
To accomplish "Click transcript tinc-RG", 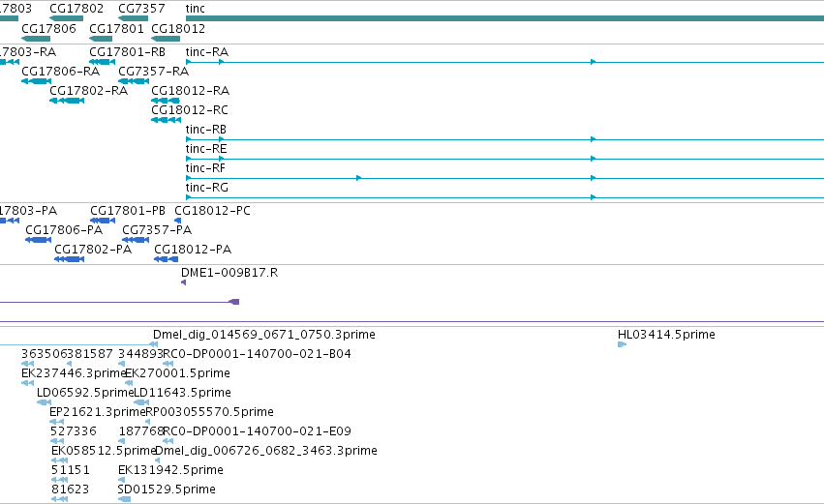I will [x=207, y=188].
